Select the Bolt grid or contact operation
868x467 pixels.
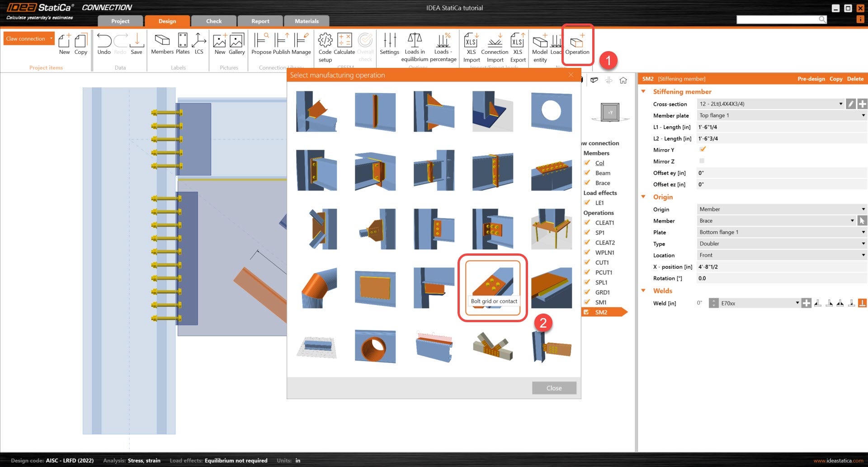(493, 284)
